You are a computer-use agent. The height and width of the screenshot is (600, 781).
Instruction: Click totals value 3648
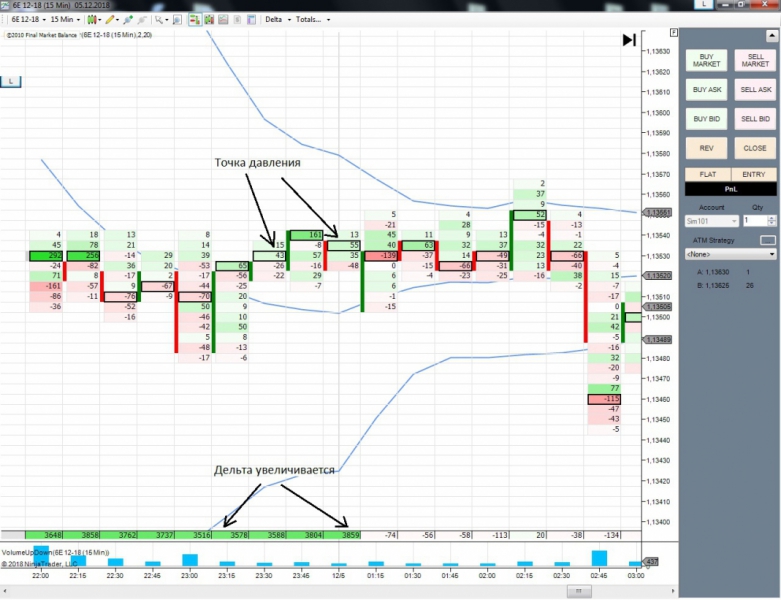click(x=44, y=535)
